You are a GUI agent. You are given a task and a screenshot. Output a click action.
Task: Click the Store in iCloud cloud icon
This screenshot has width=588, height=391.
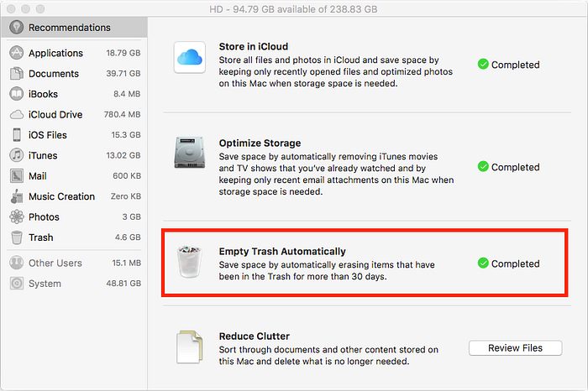click(189, 58)
